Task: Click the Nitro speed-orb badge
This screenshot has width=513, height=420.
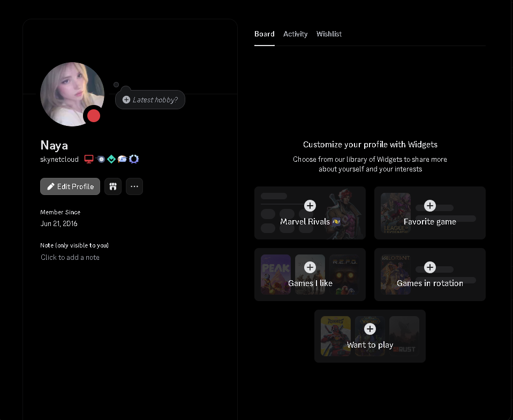Action: (x=101, y=159)
